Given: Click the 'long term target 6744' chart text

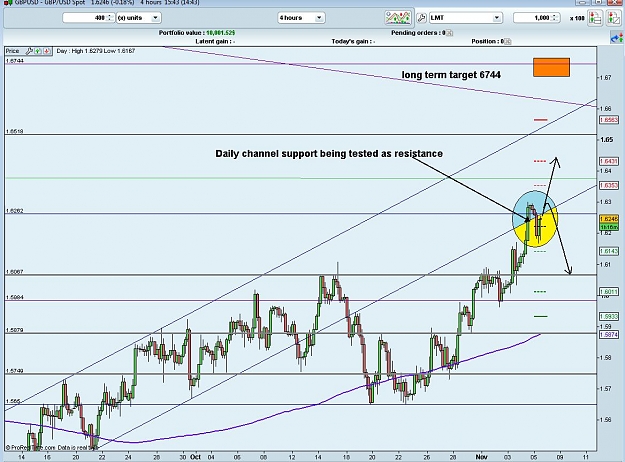Looking at the screenshot, I should pyautogui.click(x=451, y=75).
